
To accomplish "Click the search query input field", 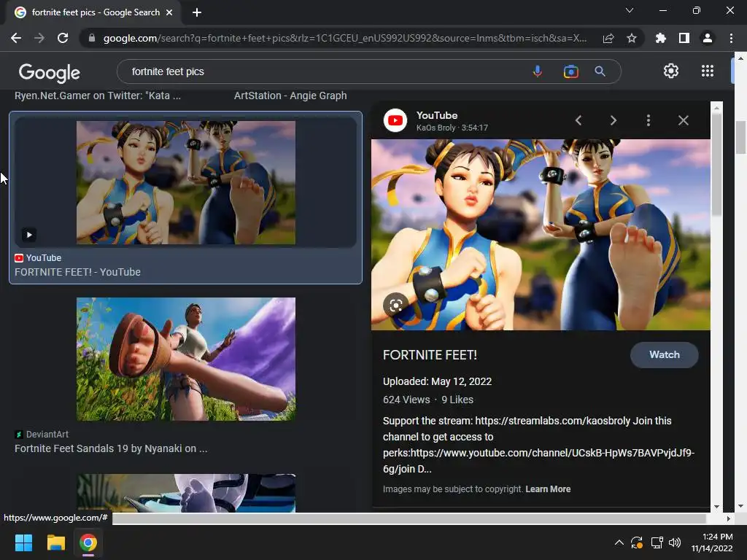I will coord(324,71).
